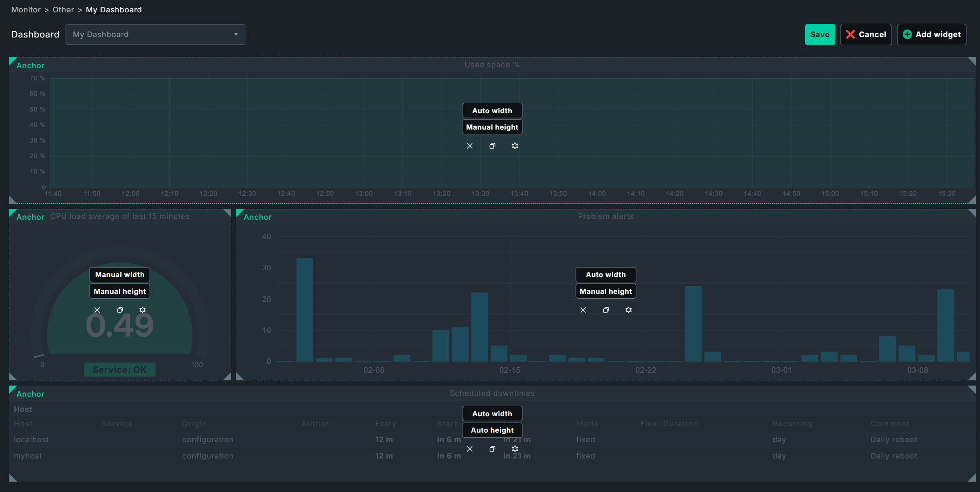Open settings for the Scheduled downtimes widget

click(x=515, y=449)
